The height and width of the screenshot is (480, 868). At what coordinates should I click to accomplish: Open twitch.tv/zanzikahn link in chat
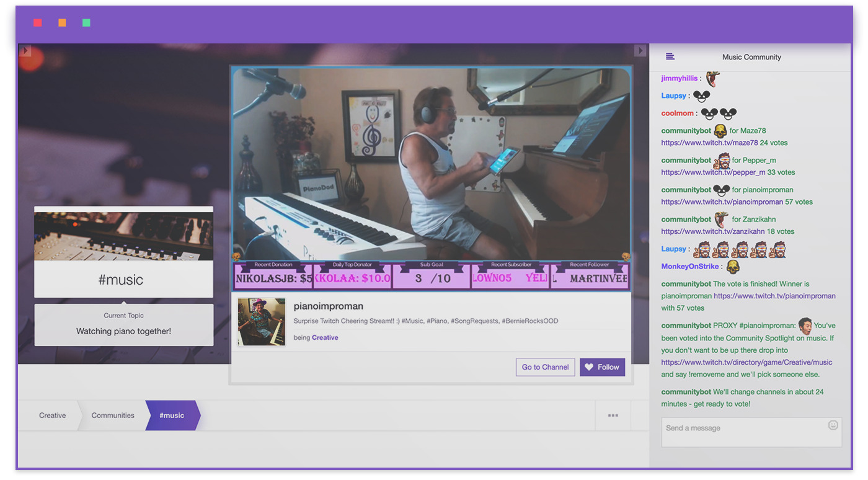click(x=713, y=231)
